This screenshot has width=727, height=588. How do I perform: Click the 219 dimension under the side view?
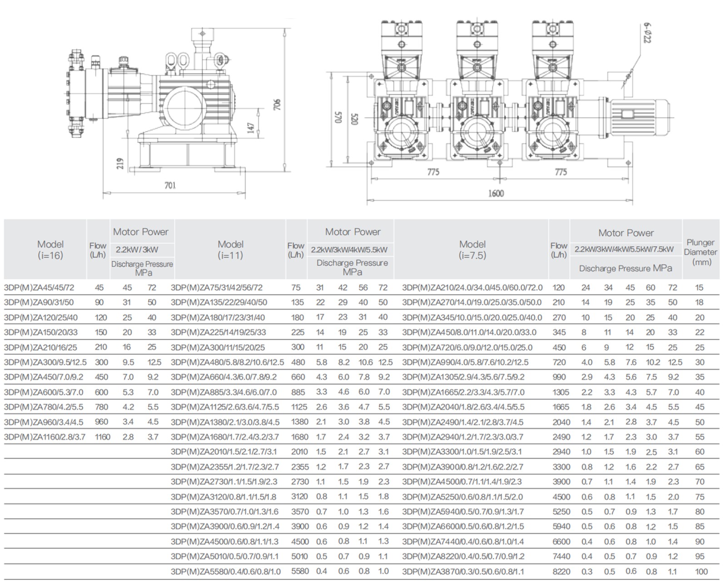tap(120, 164)
